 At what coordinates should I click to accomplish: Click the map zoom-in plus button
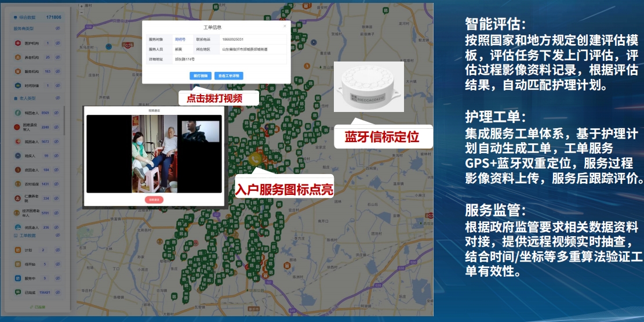pos(81,6)
